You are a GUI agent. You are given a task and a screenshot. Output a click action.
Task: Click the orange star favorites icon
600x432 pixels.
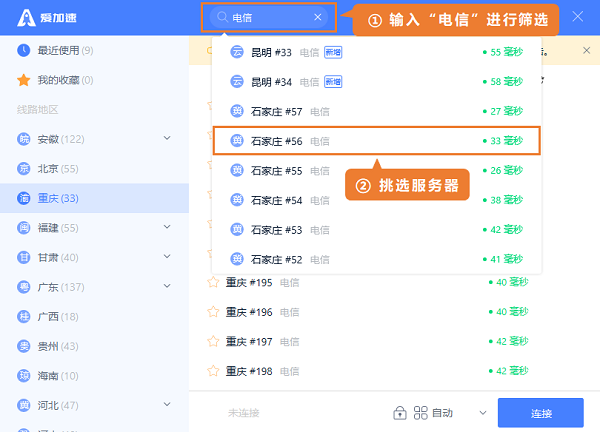pos(24,80)
